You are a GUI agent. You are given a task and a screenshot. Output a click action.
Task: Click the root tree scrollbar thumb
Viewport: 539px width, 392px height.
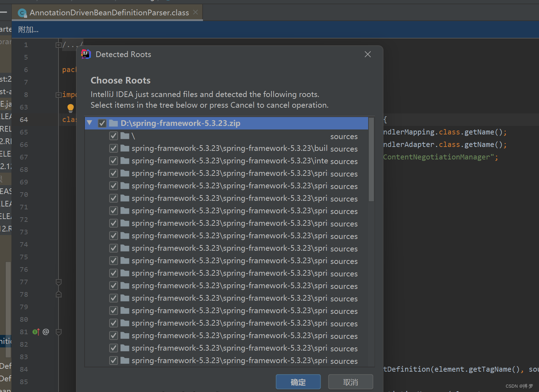click(x=371, y=159)
